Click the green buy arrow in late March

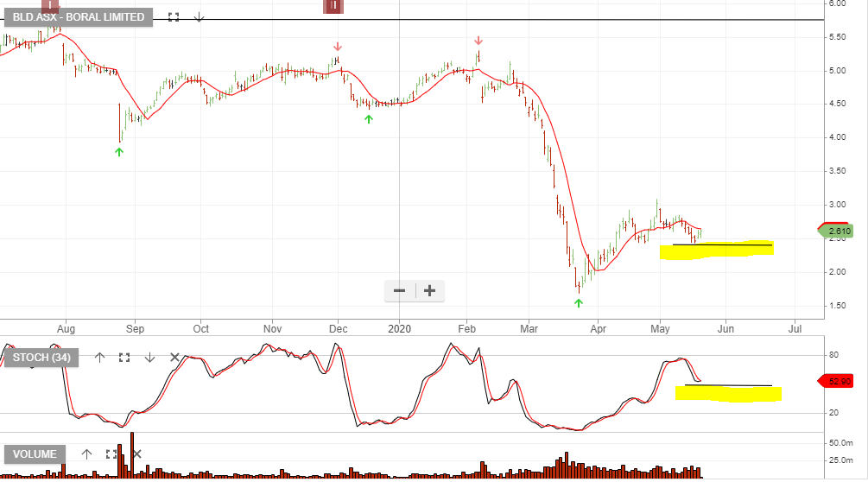579,302
